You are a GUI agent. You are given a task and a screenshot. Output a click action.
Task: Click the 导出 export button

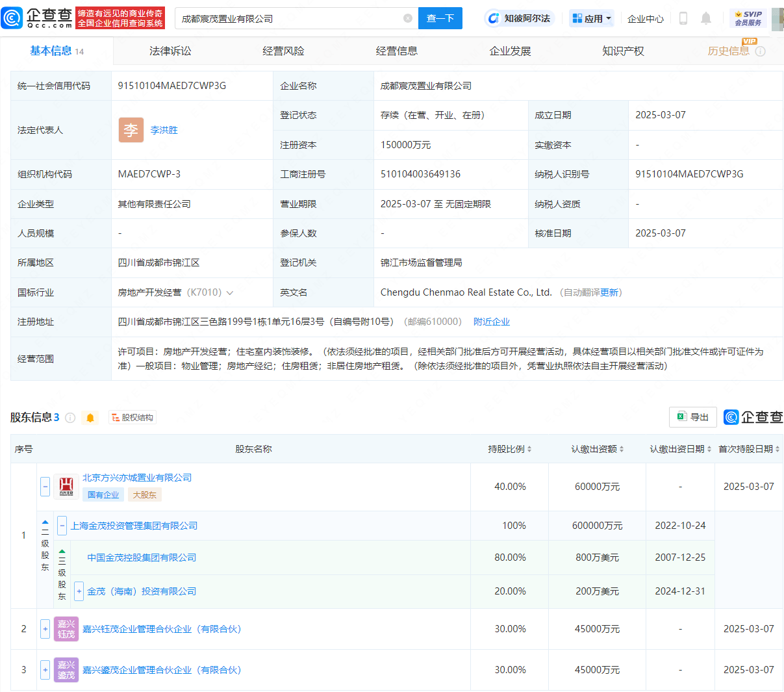pos(693,417)
